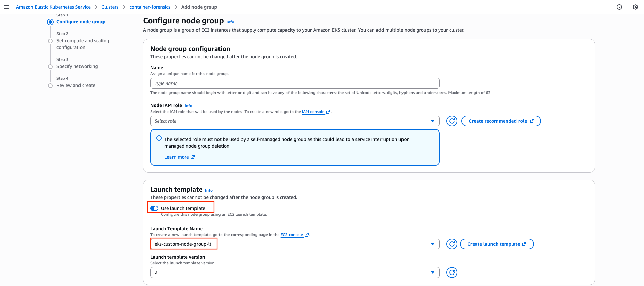The image size is (644, 286).
Task: Click the info icon in the role notice
Action: point(159,138)
